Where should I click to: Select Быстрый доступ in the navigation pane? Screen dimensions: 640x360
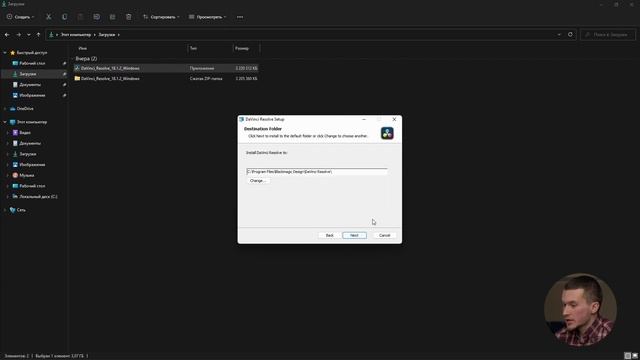(x=28, y=53)
